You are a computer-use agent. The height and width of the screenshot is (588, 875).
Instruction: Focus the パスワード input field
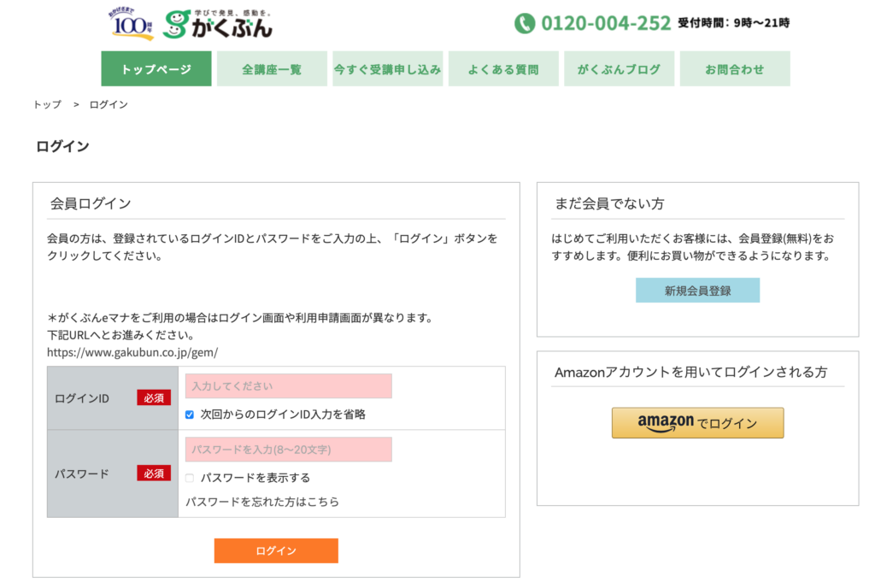(x=288, y=450)
